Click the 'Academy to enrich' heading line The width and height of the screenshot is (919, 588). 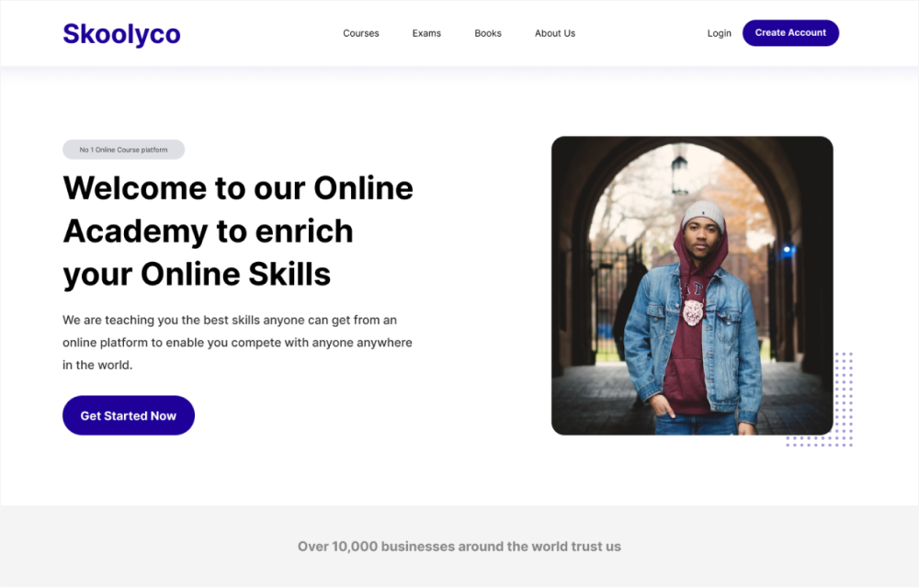(208, 231)
